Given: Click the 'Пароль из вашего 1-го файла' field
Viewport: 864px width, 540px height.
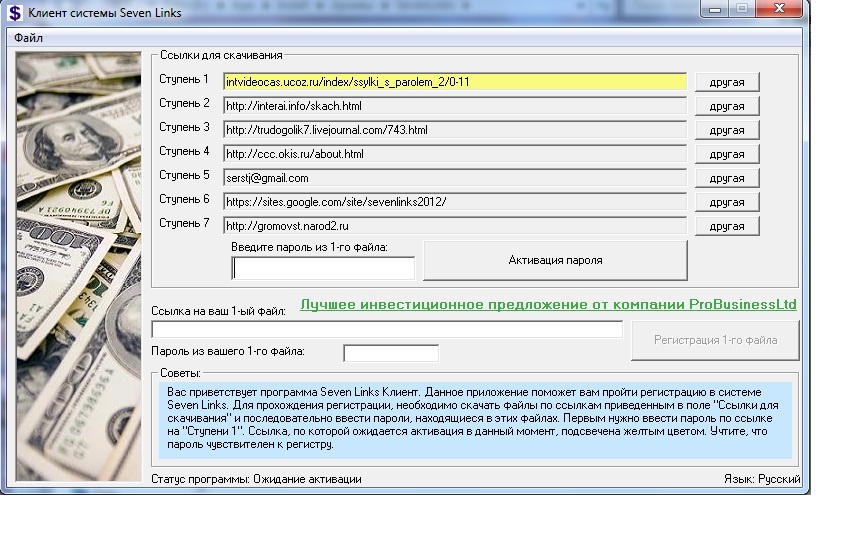Looking at the screenshot, I should 391,353.
